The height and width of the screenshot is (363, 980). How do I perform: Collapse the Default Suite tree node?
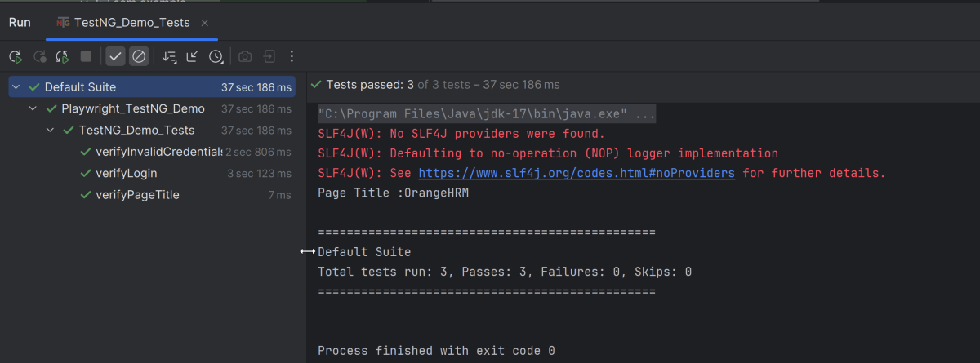pyautogui.click(x=17, y=87)
